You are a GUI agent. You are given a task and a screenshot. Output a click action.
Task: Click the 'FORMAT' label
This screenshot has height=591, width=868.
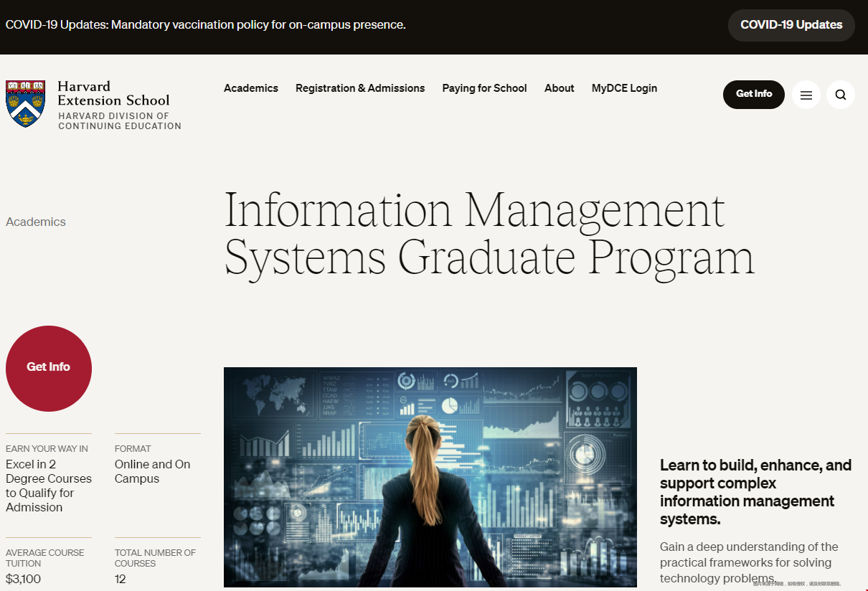133,448
